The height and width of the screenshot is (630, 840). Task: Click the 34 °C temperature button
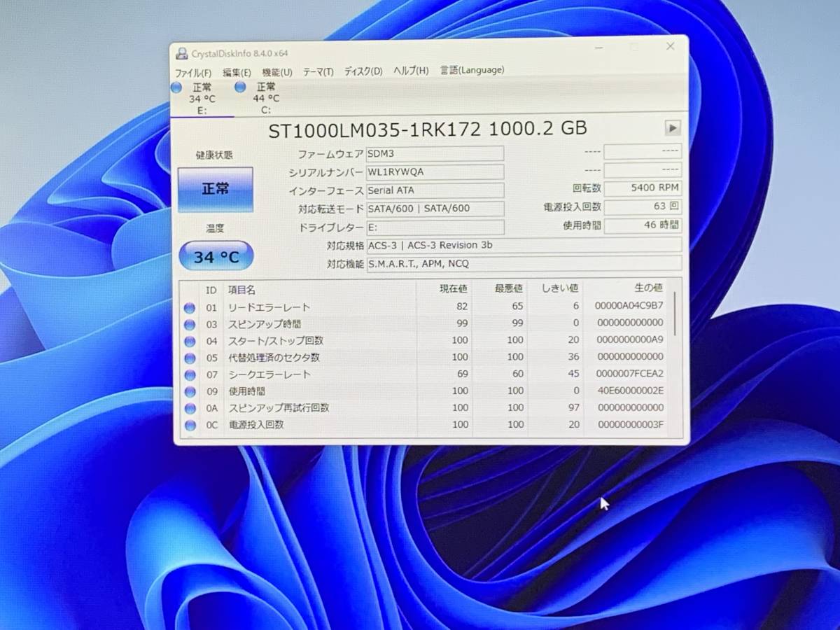click(216, 257)
